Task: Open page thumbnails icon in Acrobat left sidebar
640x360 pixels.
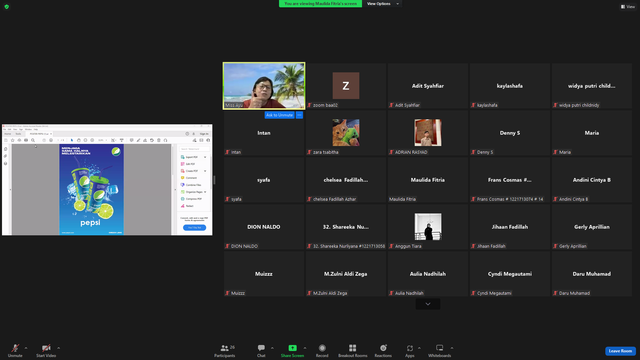Action: click(5, 149)
